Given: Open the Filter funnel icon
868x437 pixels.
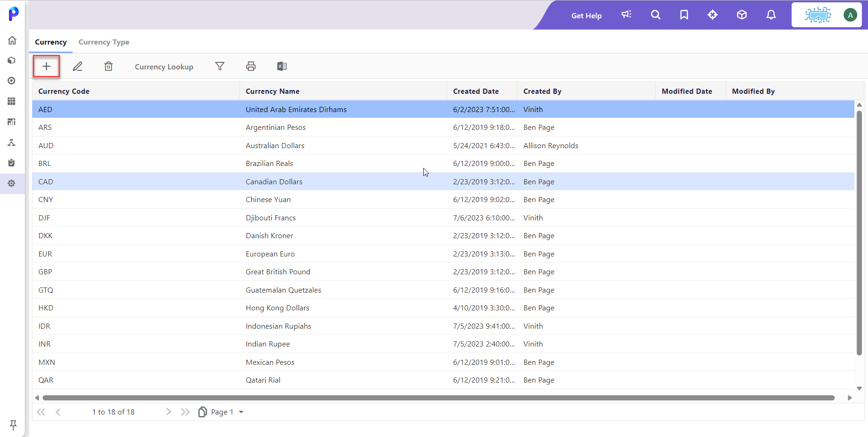Looking at the screenshot, I should coord(220,67).
